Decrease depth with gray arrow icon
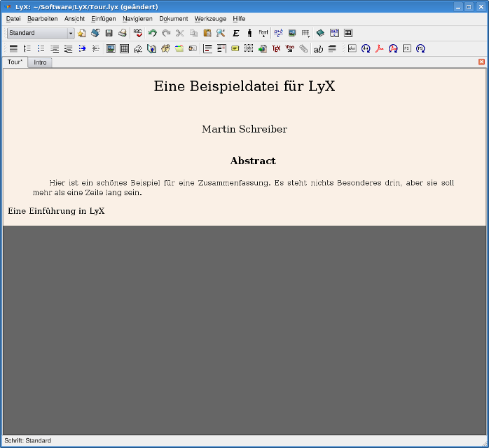 96,48
